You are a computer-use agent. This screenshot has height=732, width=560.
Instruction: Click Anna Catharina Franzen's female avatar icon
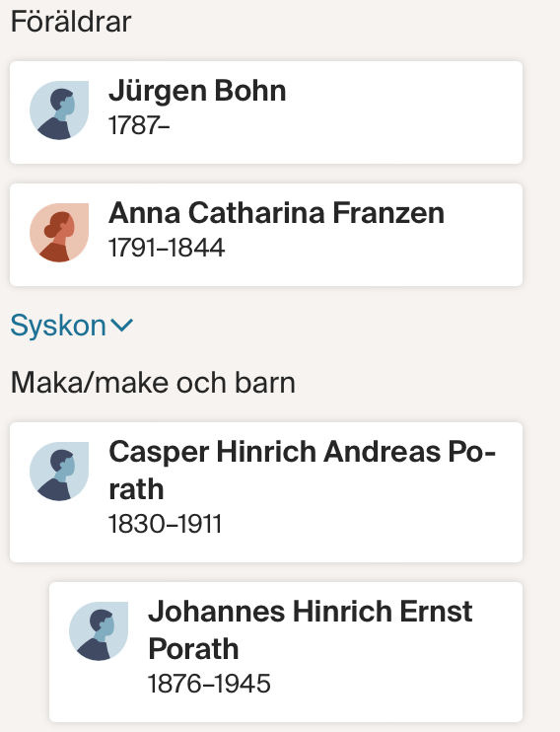59,233
